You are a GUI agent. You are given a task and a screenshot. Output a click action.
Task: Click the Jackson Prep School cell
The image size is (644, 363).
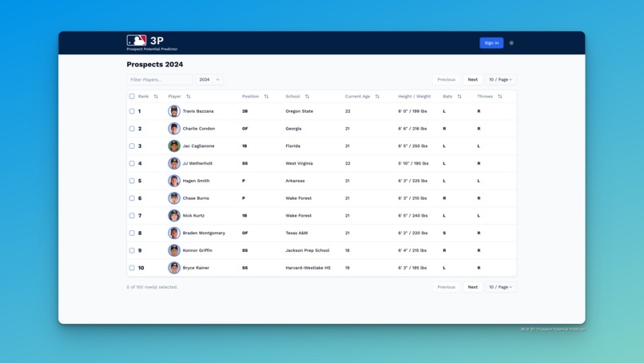point(308,250)
